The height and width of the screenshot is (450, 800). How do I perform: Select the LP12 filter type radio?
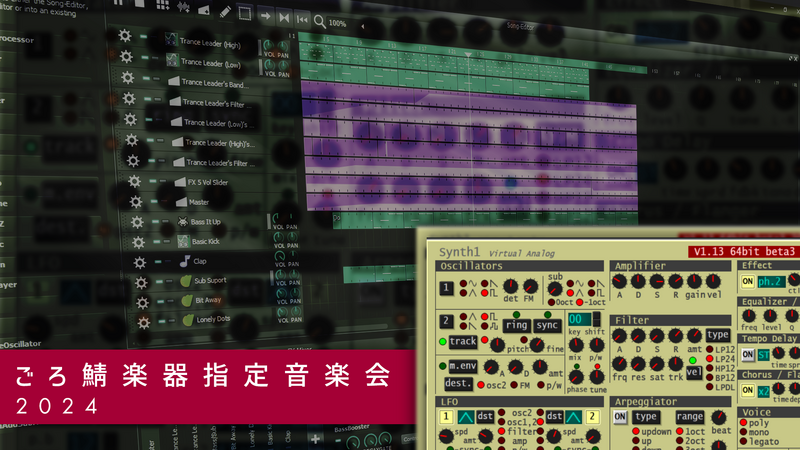click(710, 349)
